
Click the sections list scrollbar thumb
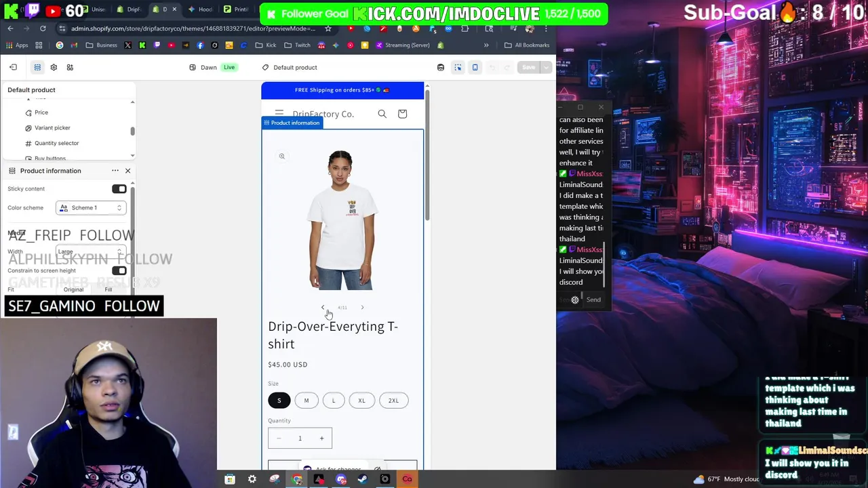[132, 131]
